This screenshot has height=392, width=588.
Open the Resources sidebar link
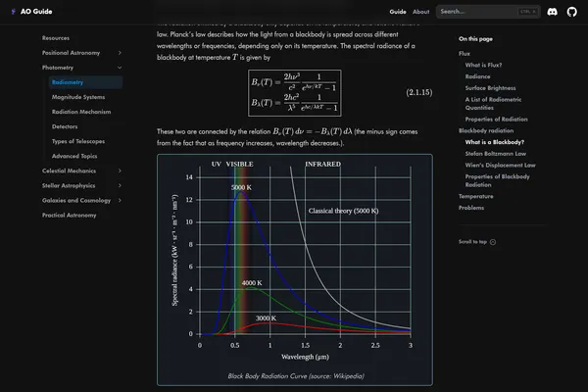point(56,37)
